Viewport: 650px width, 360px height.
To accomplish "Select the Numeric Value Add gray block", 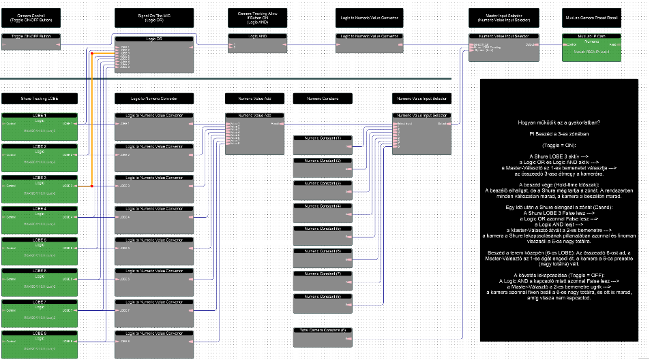I will [x=255, y=134].
